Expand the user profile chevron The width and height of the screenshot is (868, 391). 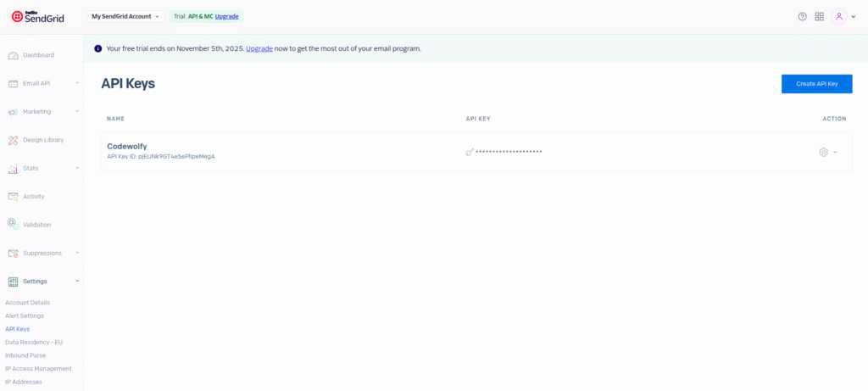853,17
